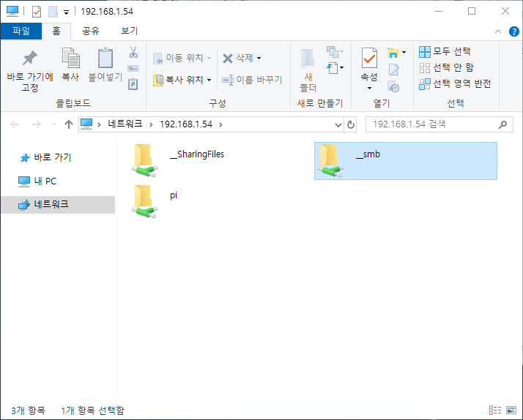Screen dimensions: 523x420
Task: Select My PC (내 PC) in the navigation pane
Action: 37,181
